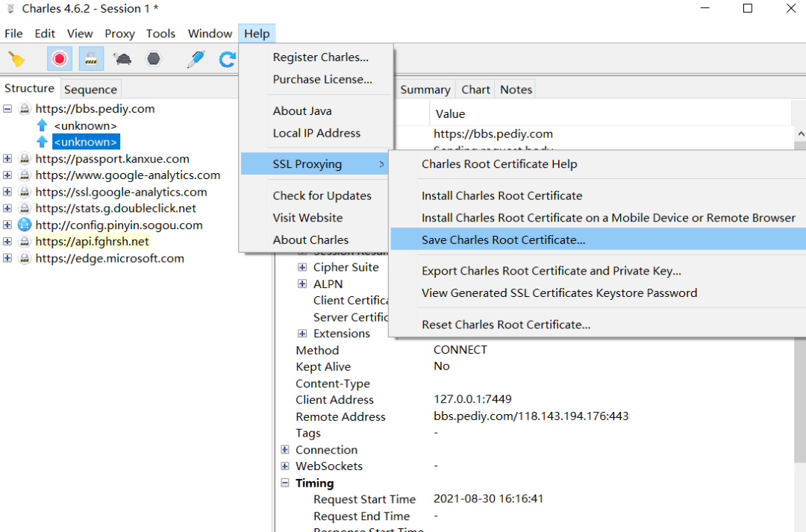The image size is (806, 532).
Task: Expand the Cipher Suite row
Action: [x=302, y=267]
